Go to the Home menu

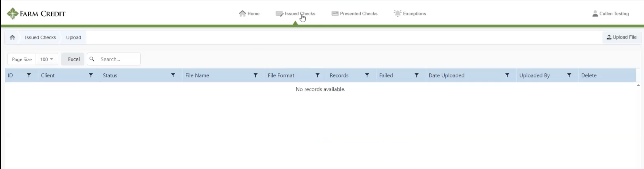[x=249, y=13]
